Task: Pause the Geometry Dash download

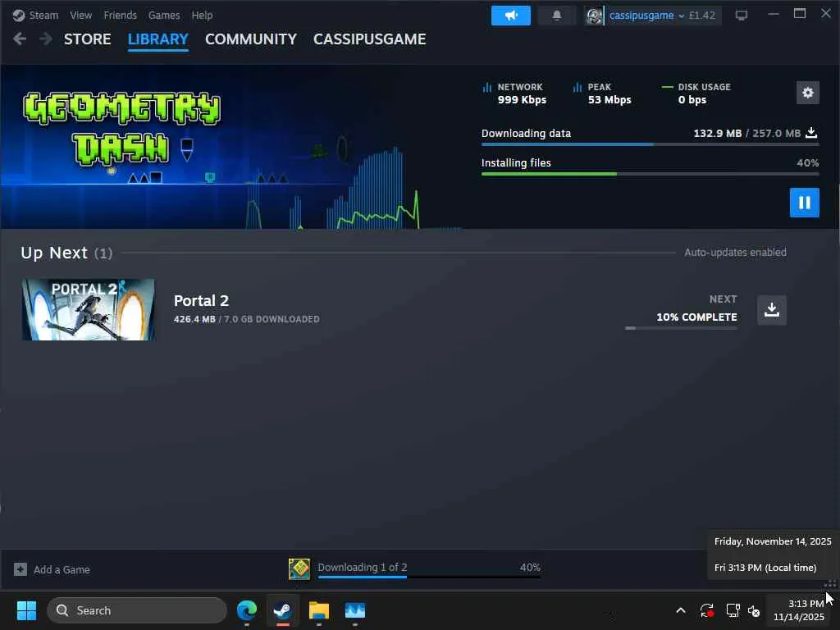Action: [805, 203]
